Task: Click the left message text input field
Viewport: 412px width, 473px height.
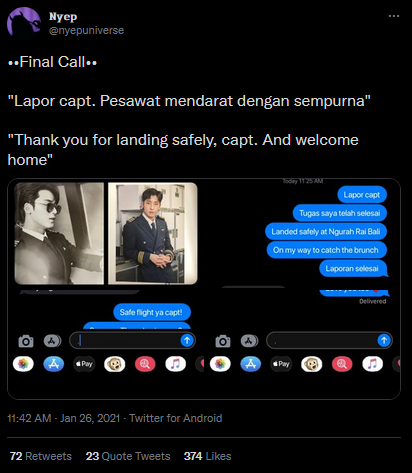Action: point(132,340)
